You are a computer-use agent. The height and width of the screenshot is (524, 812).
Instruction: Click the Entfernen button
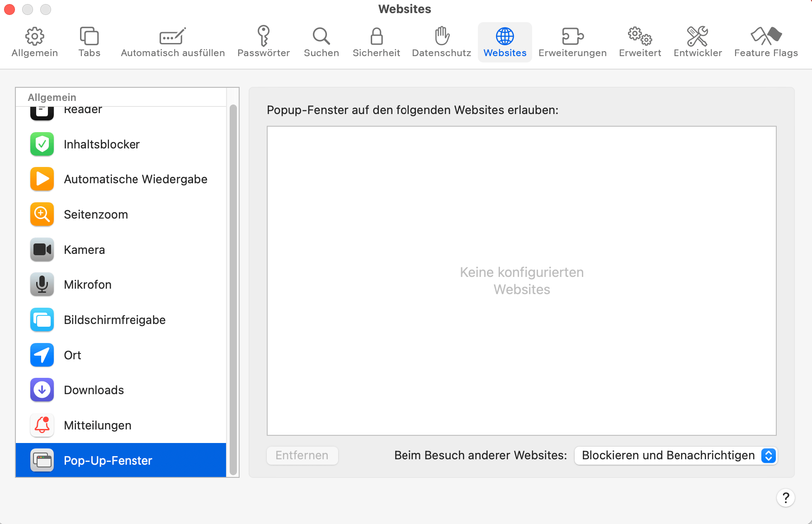(302, 455)
